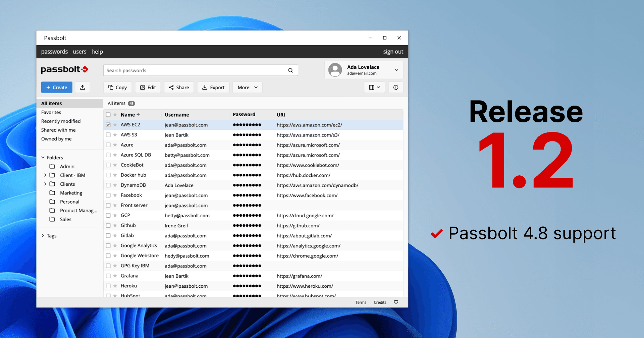Click the Export icon

click(205, 87)
